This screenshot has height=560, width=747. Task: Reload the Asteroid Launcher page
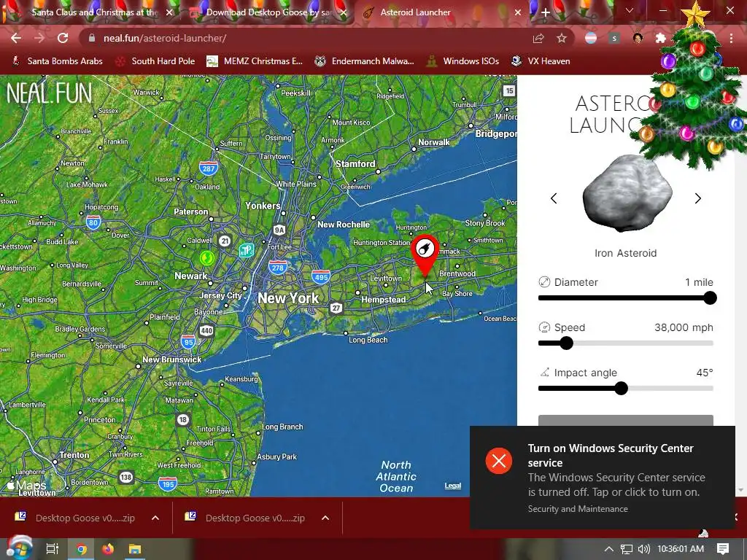pyautogui.click(x=63, y=38)
